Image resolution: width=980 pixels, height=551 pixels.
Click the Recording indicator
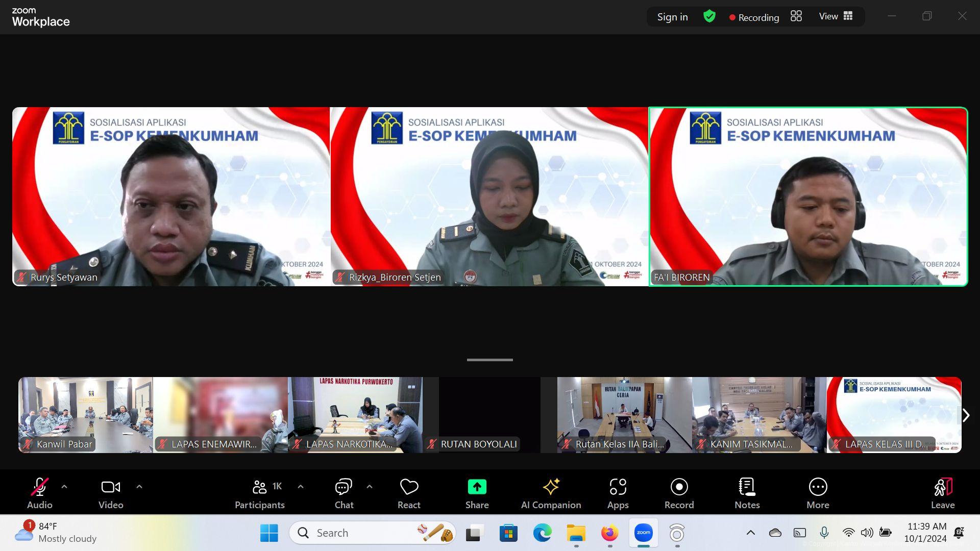pos(754,17)
